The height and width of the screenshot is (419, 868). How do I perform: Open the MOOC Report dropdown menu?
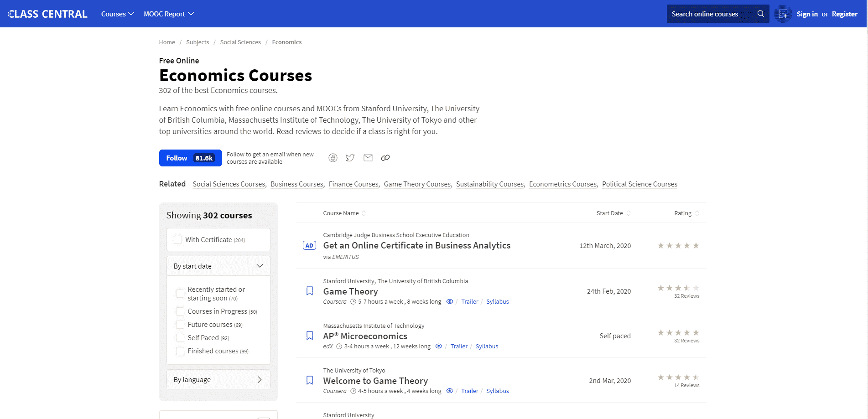[169, 14]
